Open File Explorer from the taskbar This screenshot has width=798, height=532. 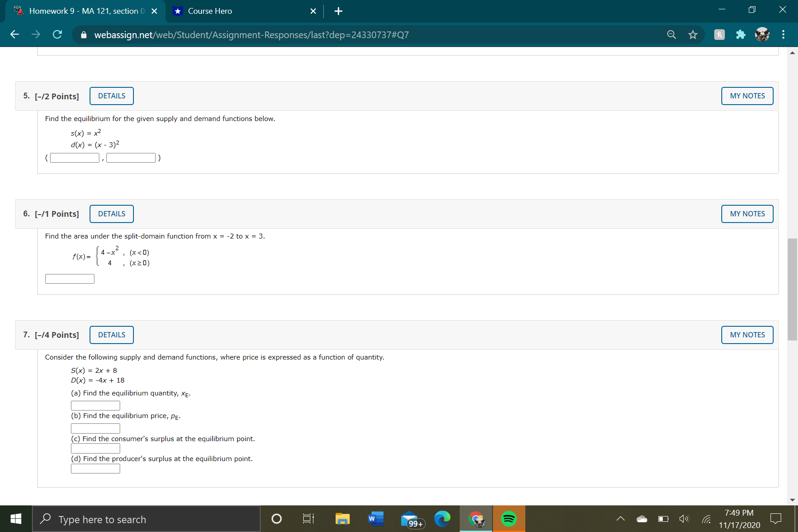(343, 519)
